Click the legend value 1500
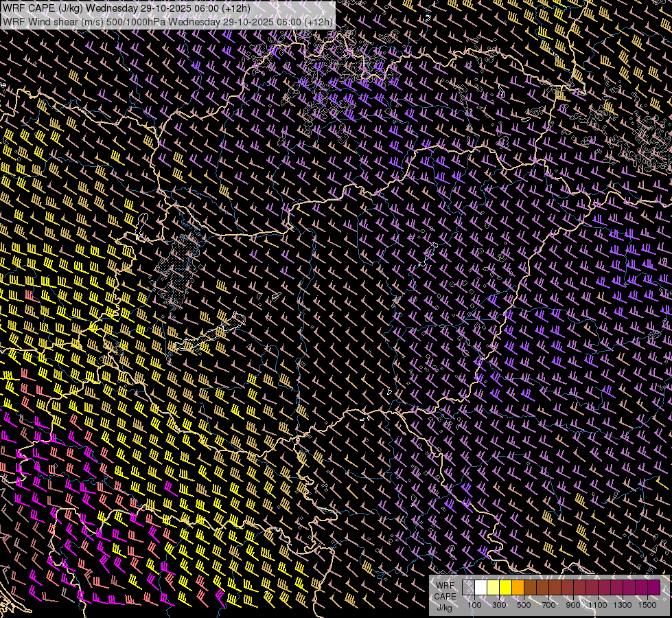Image resolution: width=672 pixels, height=618 pixels. 647,605
